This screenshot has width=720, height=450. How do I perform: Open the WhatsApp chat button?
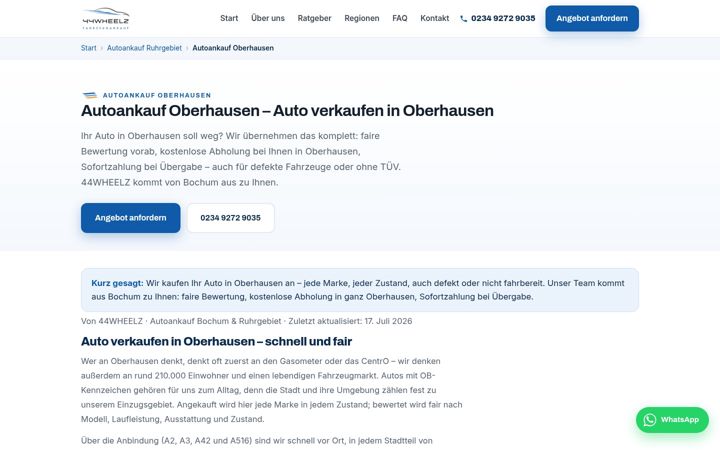pyautogui.click(x=672, y=420)
